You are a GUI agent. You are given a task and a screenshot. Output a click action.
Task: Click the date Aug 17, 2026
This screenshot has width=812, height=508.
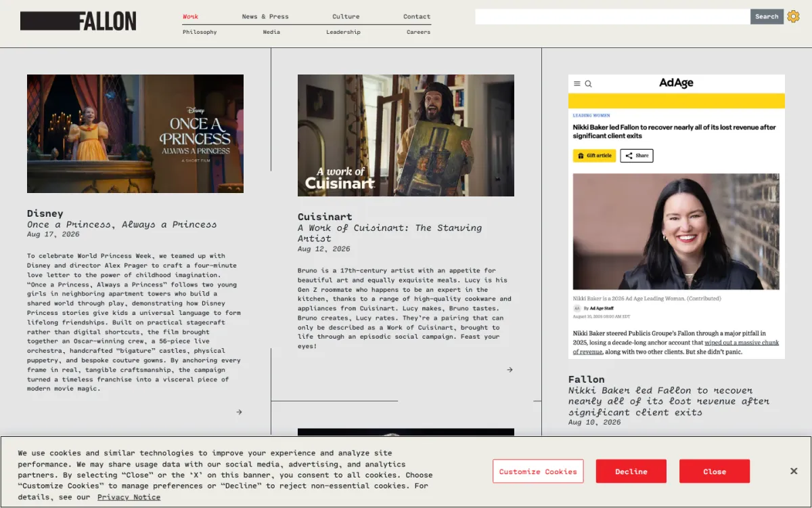click(53, 234)
